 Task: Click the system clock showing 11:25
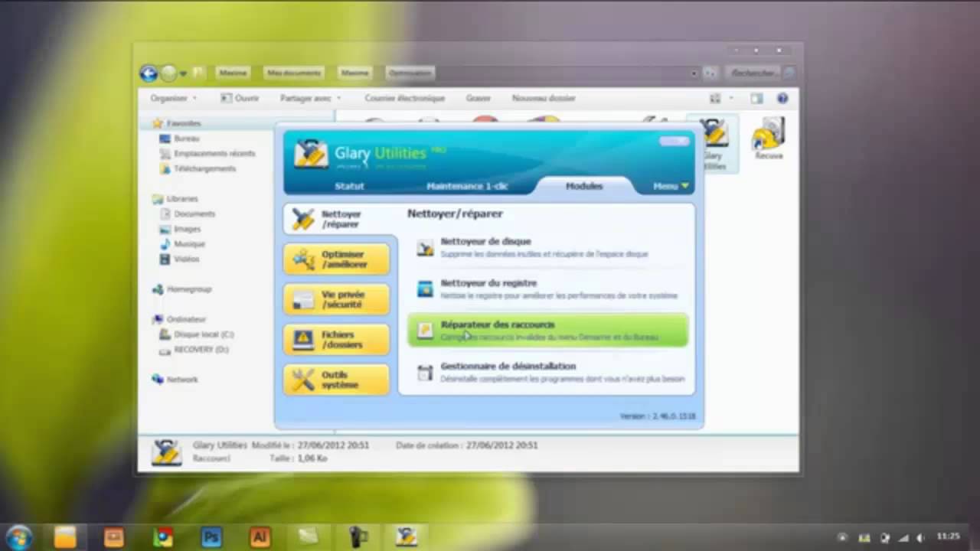click(948, 536)
